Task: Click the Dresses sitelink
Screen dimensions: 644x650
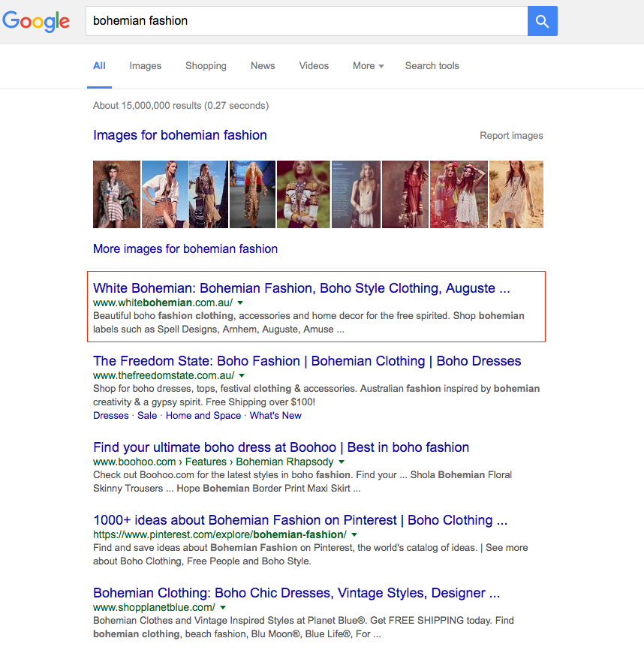Action: 110,415
